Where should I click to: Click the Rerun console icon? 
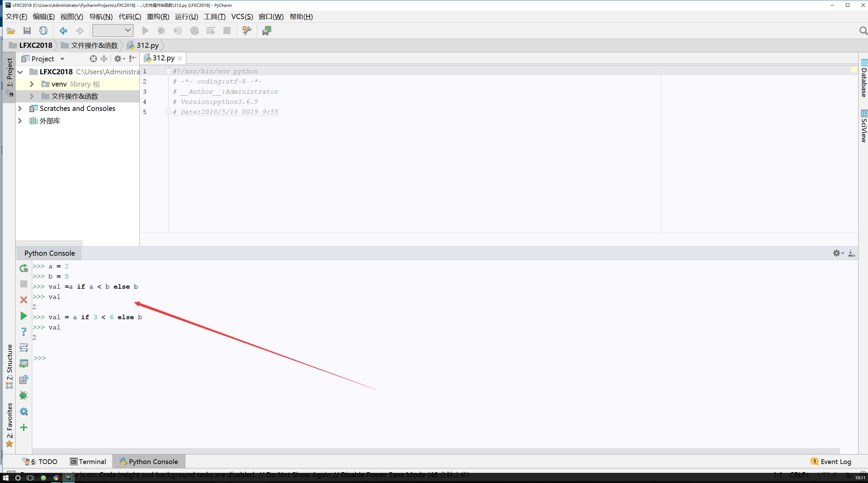(24, 268)
